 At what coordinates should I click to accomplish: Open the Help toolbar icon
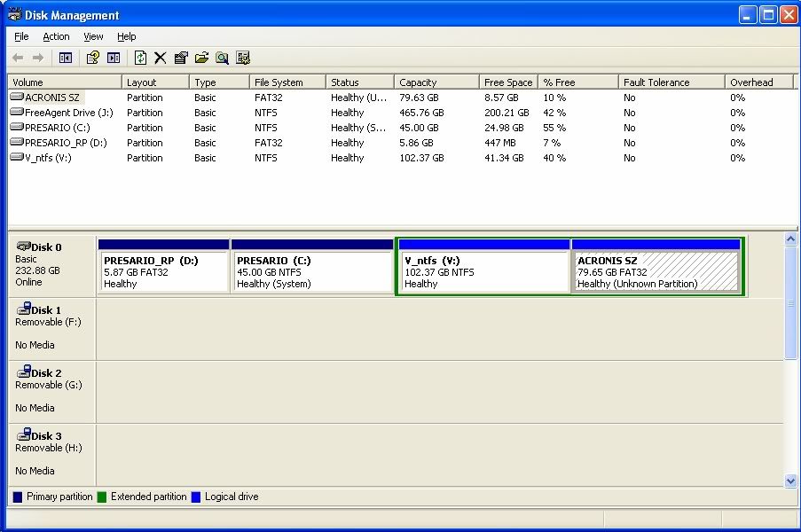tap(92, 59)
